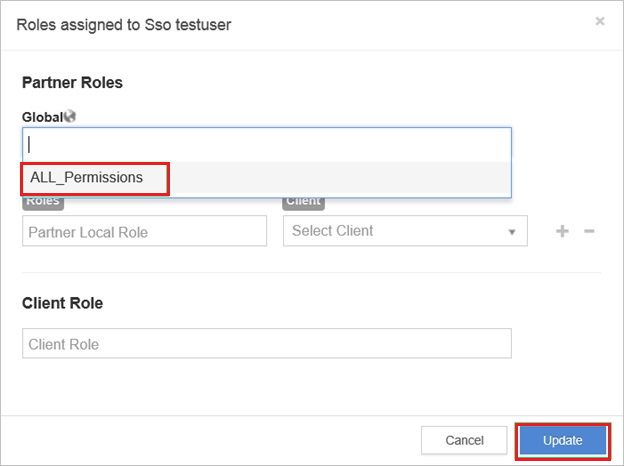Screen dimensions: 624x466
Task: Click the Client Role section heading
Action: click(x=62, y=302)
